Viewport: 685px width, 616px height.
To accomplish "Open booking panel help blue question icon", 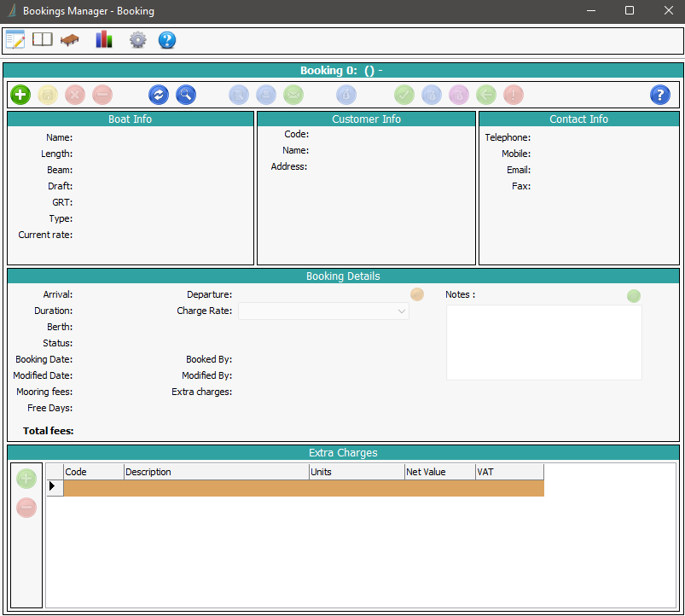I will pos(660,95).
